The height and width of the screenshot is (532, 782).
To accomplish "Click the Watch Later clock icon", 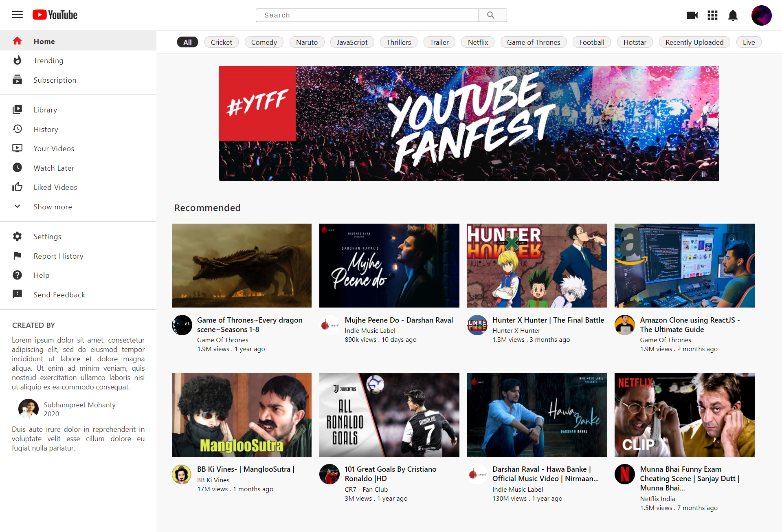I will pyautogui.click(x=17, y=167).
